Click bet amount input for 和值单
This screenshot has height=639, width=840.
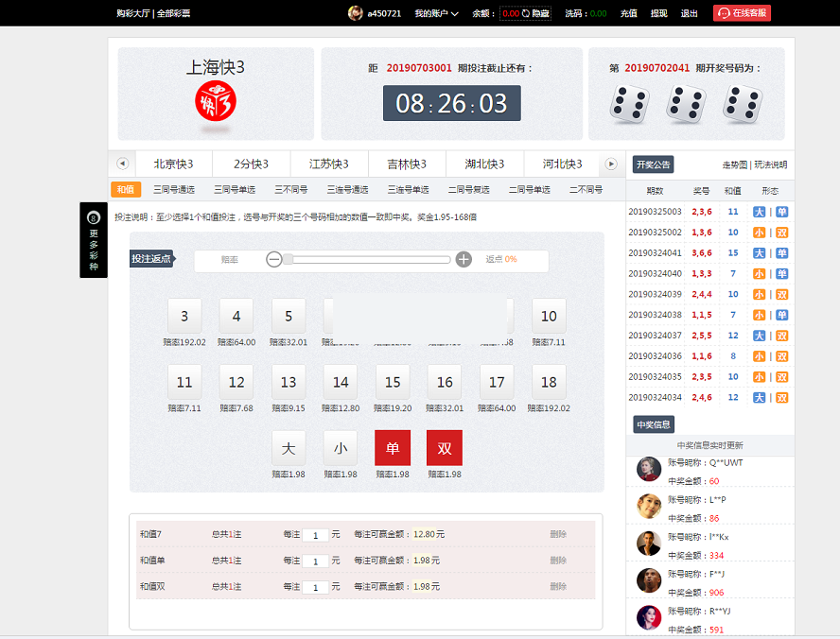316,561
